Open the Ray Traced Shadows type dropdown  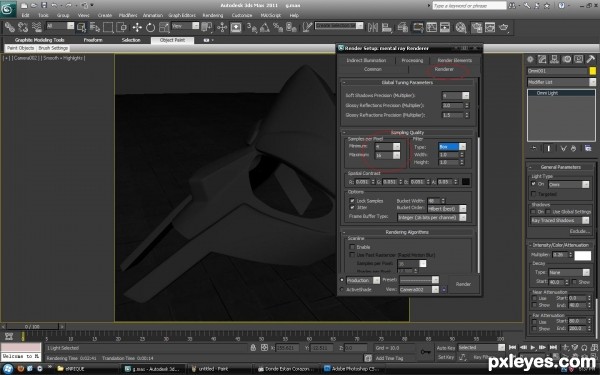pyautogui.click(x=585, y=220)
